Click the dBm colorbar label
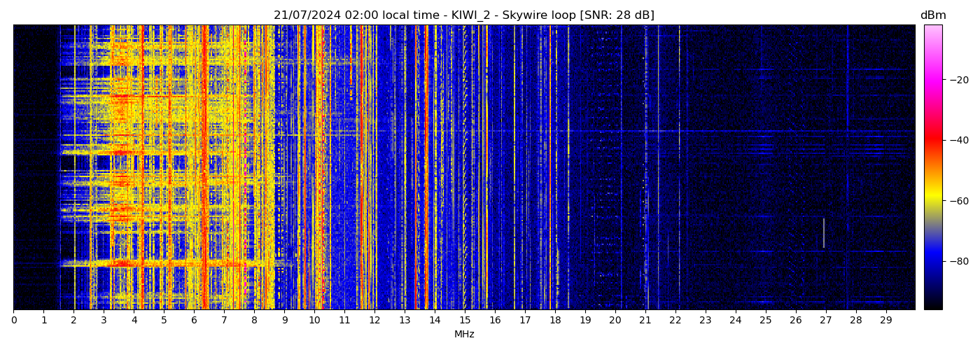Viewport: 980px width, 350px height. click(x=932, y=15)
